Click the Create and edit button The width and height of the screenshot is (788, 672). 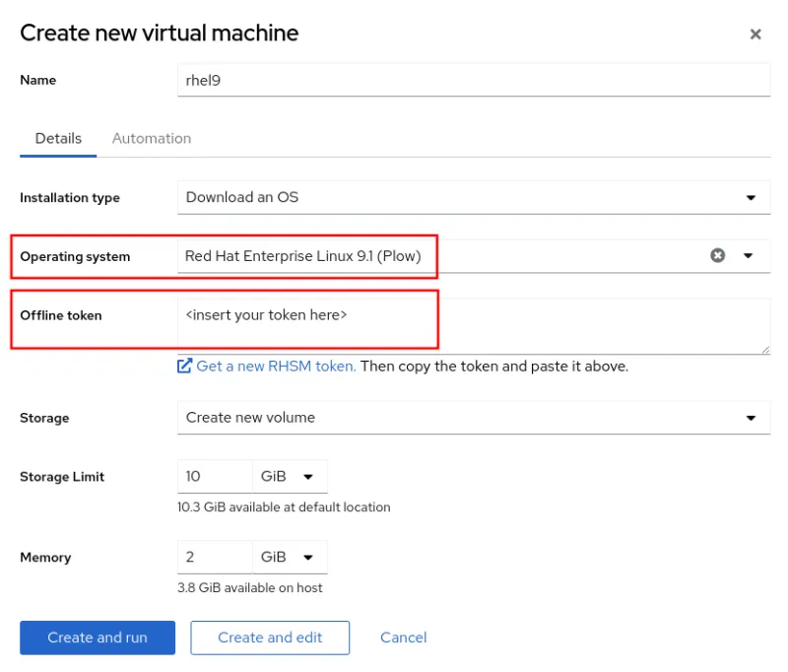(x=270, y=638)
